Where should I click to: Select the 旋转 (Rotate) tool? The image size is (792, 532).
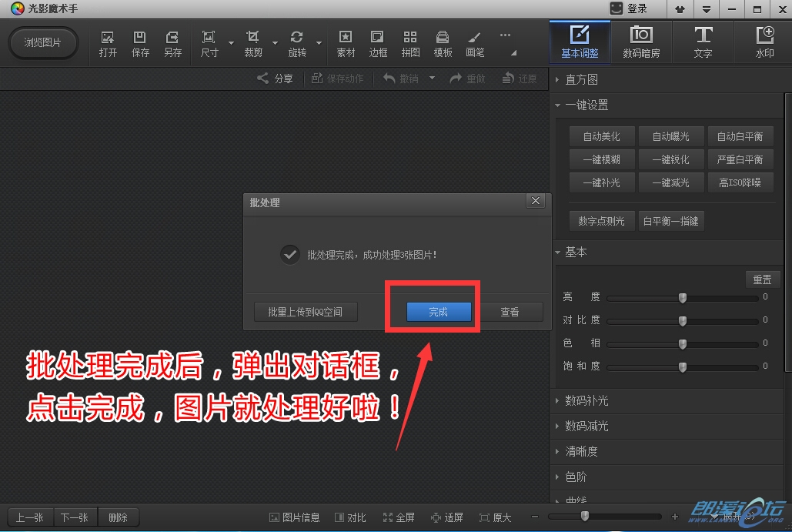click(297, 43)
